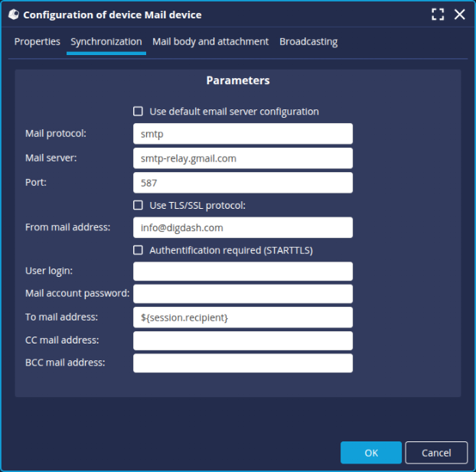Screen dimensions: 476x472
Task: Close the configuration dialog with X icon
Action: [x=459, y=15]
